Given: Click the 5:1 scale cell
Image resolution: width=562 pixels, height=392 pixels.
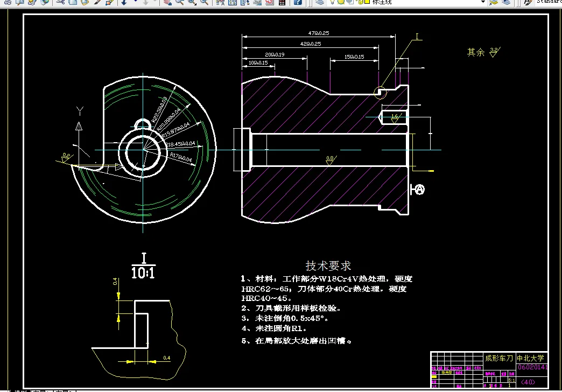Looking at the screenshot, I should 511,380.
